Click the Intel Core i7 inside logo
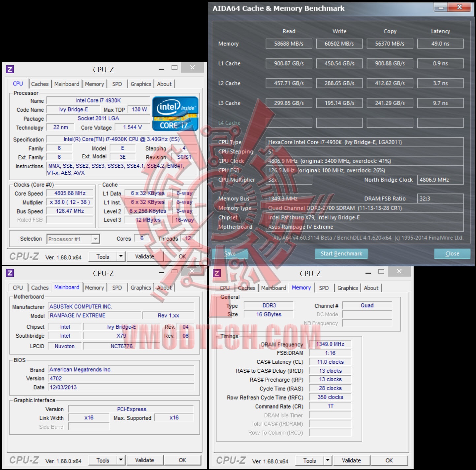The image size is (476, 470). 175,114
